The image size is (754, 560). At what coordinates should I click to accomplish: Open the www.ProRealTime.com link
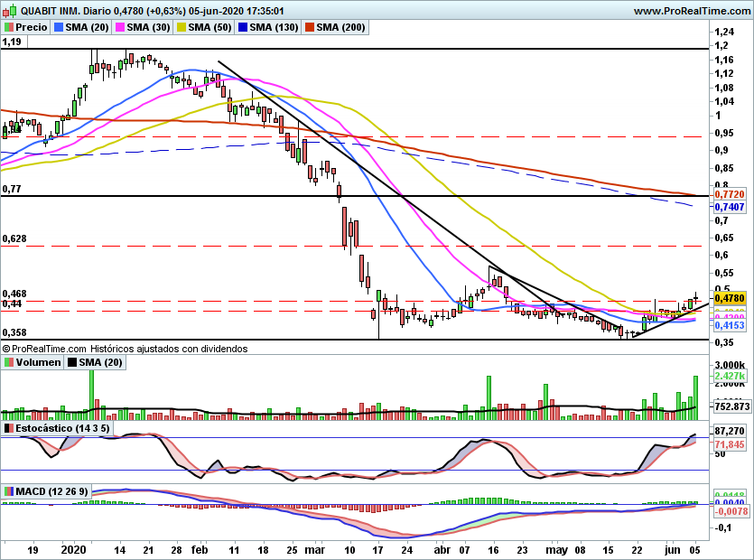pos(692,11)
